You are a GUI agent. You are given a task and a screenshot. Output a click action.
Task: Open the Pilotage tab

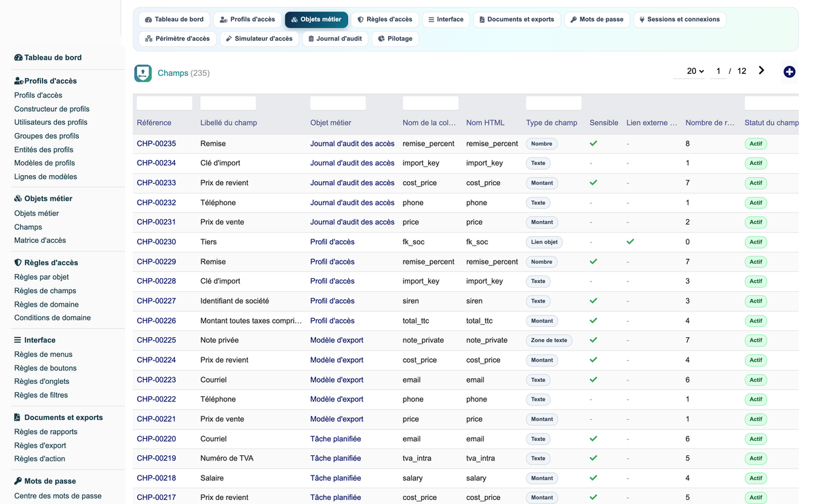(x=395, y=39)
